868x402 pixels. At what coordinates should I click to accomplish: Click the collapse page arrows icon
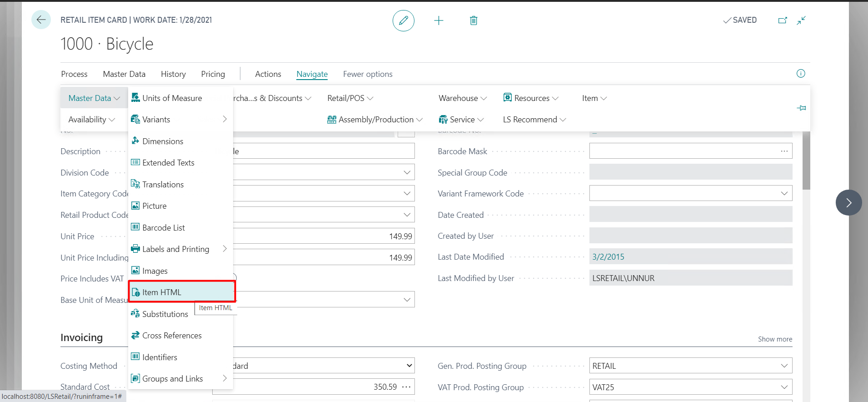(801, 20)
